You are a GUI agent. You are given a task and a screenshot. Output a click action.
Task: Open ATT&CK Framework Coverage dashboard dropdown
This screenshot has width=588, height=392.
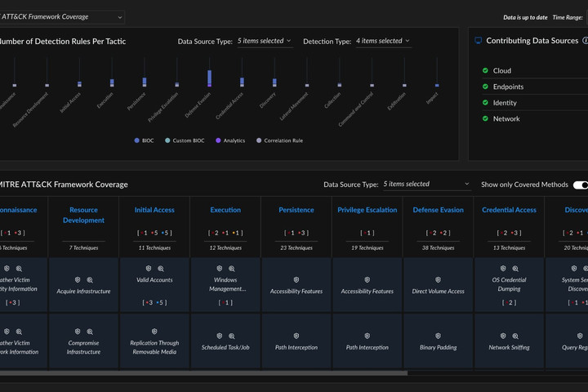[x=62, y=17]
